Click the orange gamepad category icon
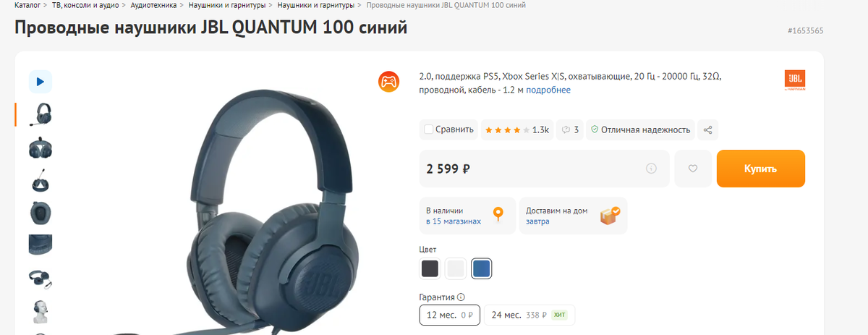 pos(388,81)
